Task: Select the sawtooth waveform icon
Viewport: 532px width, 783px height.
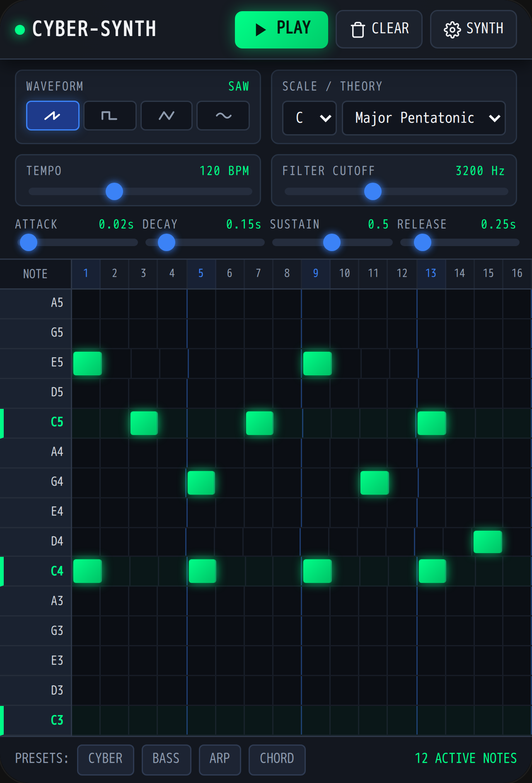Action: pos(53,116)
